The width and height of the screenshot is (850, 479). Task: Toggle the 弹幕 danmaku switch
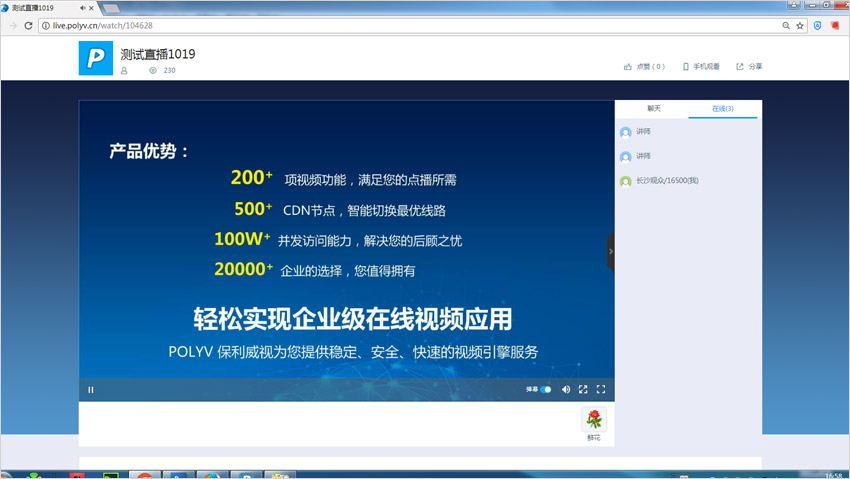coord(545,390)
